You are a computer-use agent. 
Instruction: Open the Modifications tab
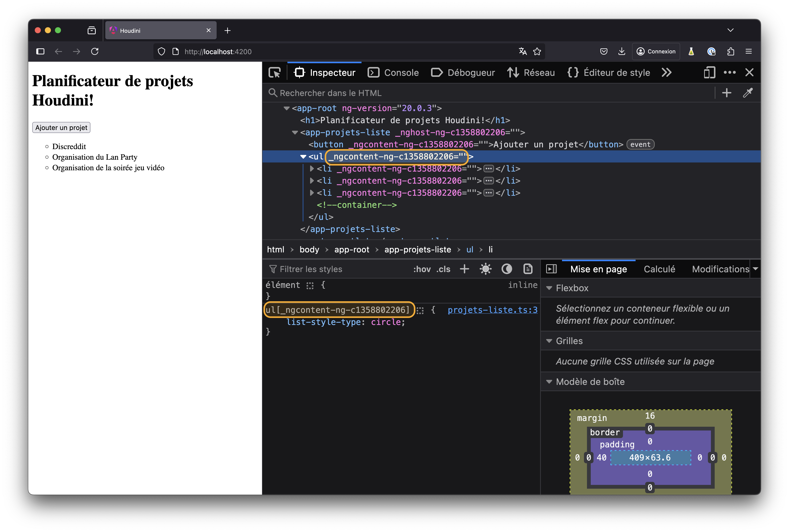pos(720,269)
